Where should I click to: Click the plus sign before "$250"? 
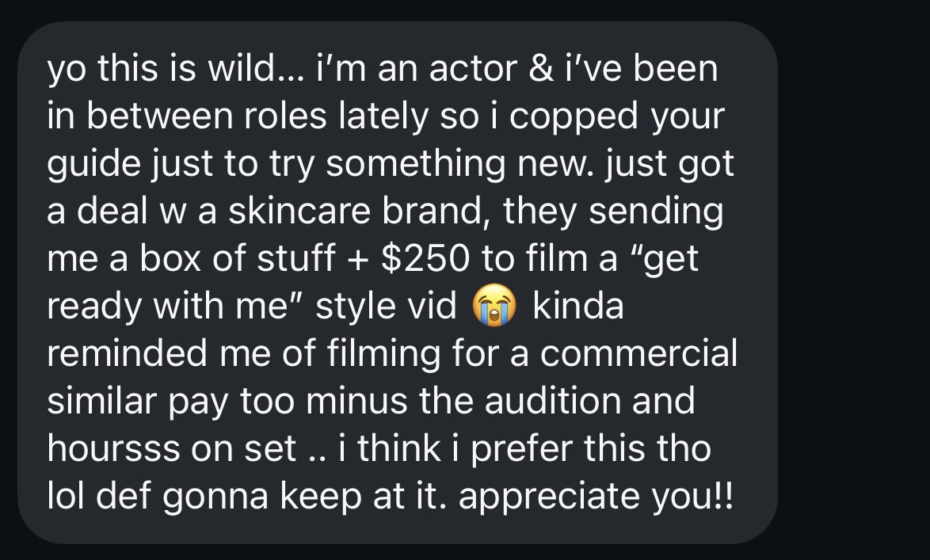tap(357, 260)
